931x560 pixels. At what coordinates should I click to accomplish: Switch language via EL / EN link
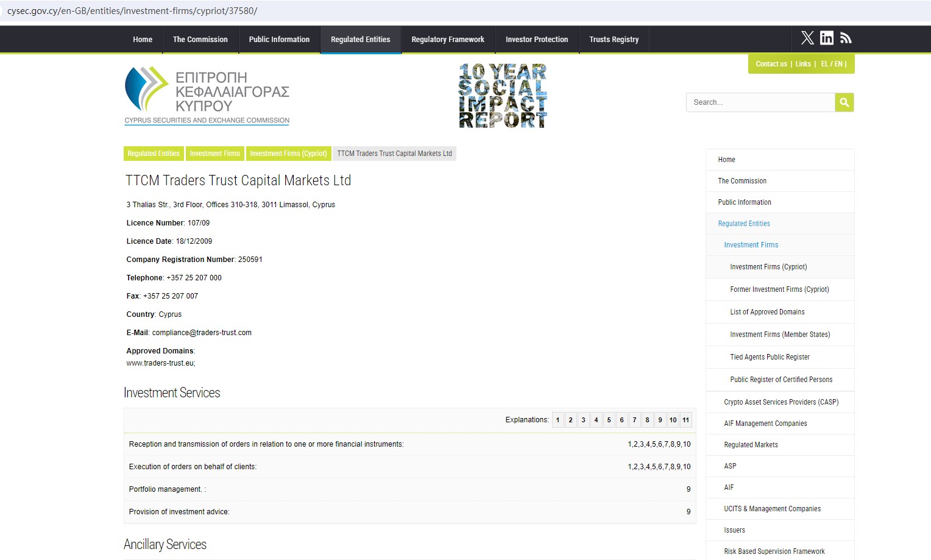832,64
